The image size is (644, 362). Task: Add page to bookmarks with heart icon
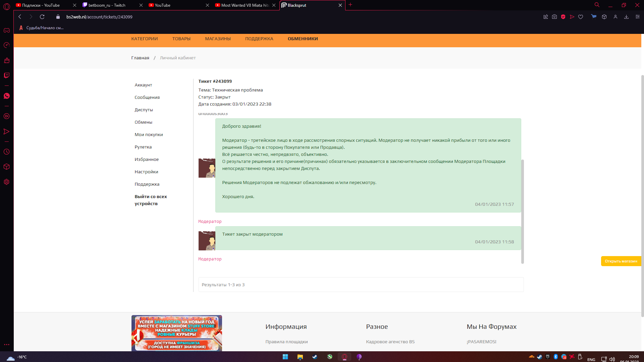click(581, 17)
